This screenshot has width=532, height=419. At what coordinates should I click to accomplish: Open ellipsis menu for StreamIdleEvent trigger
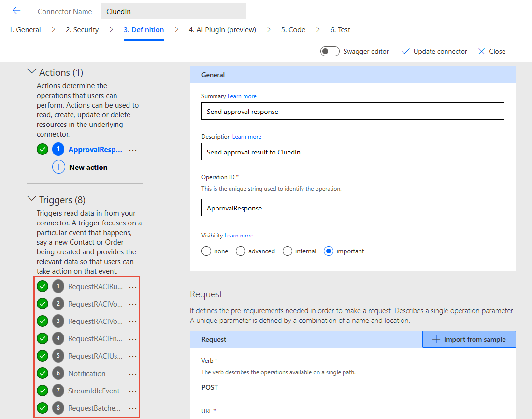click(x=133, y=391)
